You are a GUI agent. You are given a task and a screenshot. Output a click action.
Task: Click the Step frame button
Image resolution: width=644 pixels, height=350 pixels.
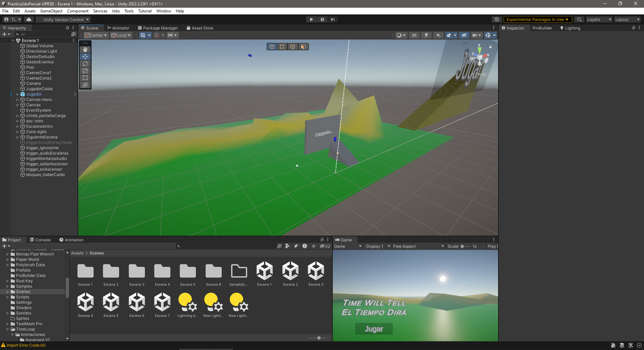[x=332, y=19]
